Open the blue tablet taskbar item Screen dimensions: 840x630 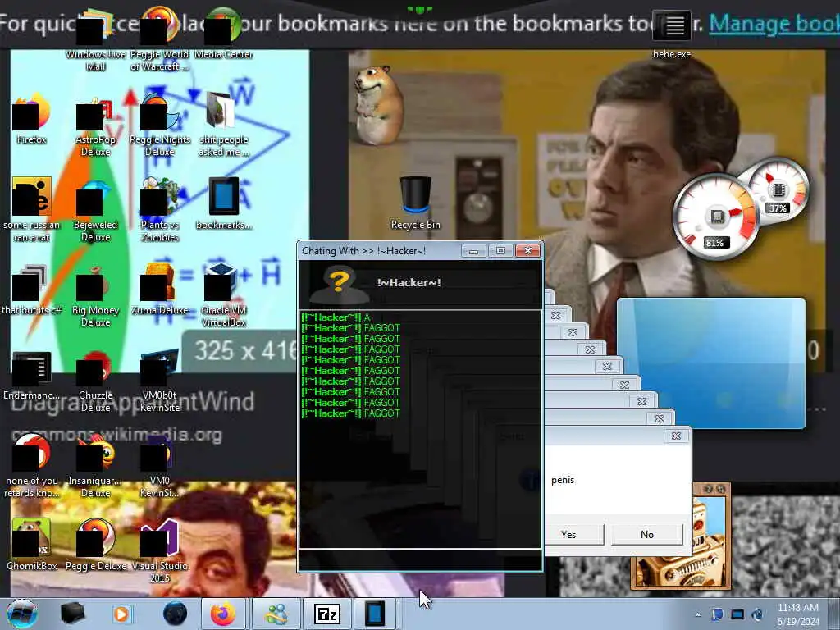pyautogui.click(x=375, y=614)
